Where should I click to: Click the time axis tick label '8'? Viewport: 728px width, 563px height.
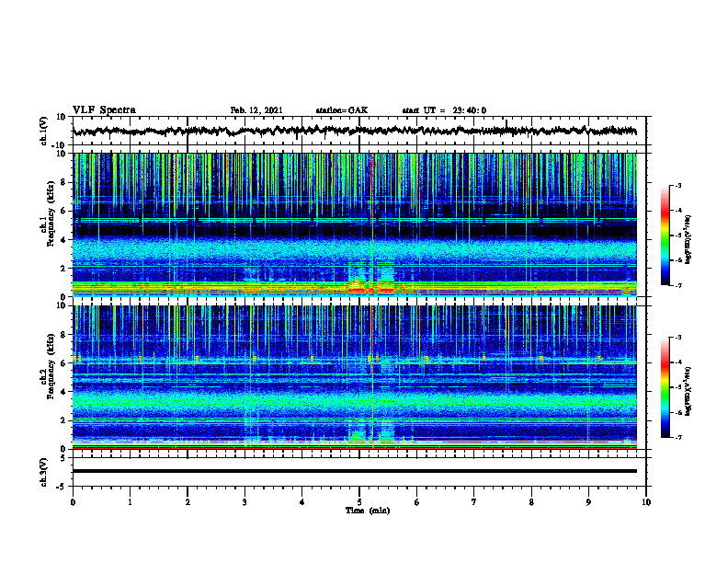(x=531, y=502)
